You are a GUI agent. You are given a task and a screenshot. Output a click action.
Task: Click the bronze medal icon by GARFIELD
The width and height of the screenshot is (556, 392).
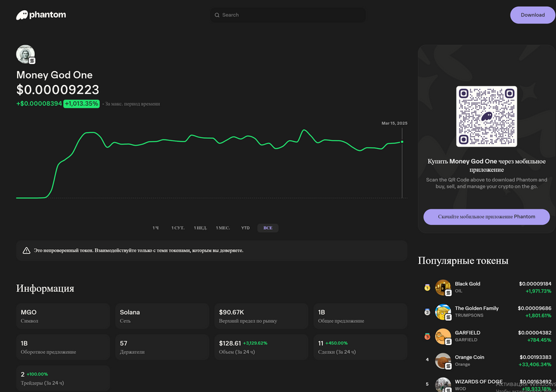click(427, 336)
